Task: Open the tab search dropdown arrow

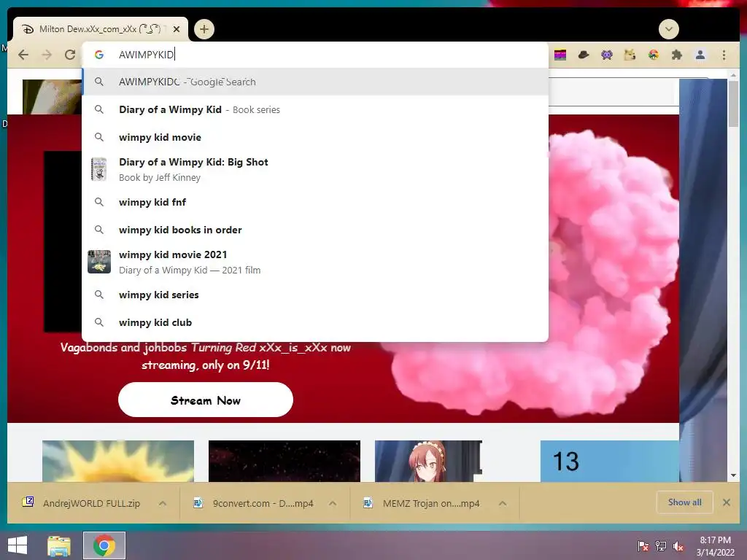Action: pyautogui.click(x=669, y=29)
